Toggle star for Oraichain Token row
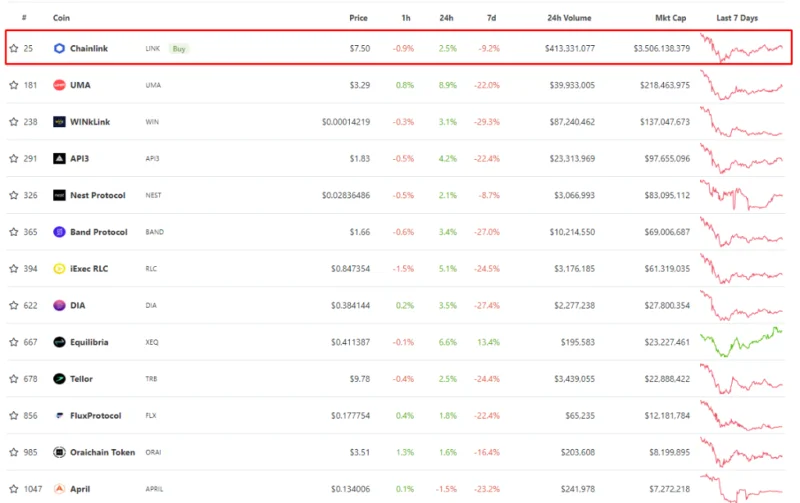Viewport: 800px width, 503px height. point(14,452)
